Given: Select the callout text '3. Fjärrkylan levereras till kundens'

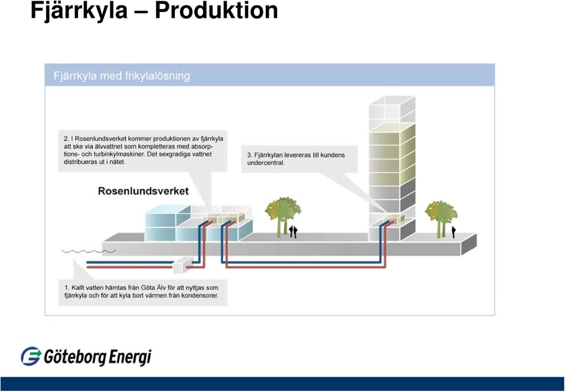Looking at the screenshot, I should click(296, 159).
